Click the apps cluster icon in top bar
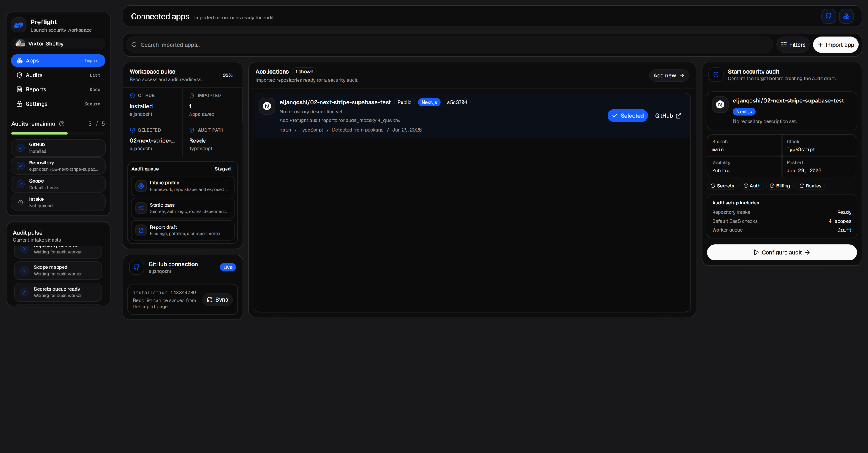This screenshot has width=868, height=453. [x=846, y=17]
